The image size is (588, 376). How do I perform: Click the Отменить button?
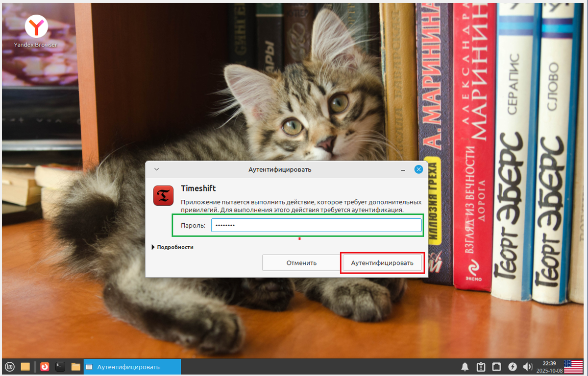point(301,263)
